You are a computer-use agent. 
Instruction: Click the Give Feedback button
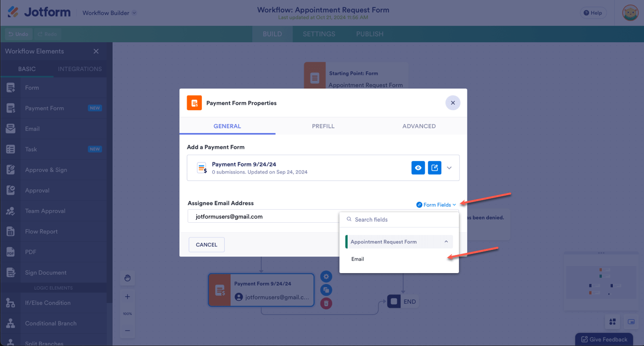tap(604, 339)
